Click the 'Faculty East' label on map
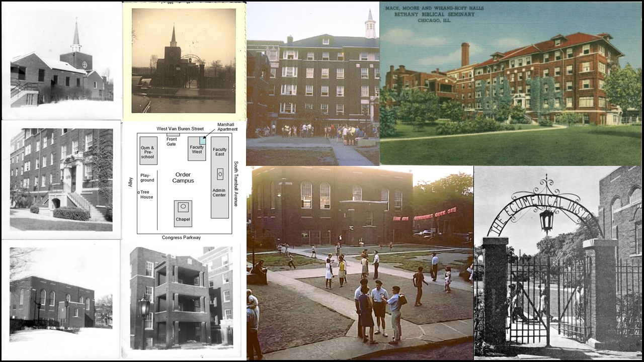644x362 pixels. pos(219,152)
